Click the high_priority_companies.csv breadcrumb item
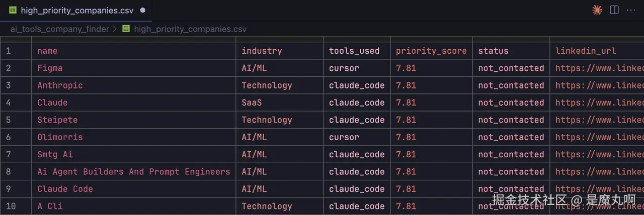 tap(190, 29)
